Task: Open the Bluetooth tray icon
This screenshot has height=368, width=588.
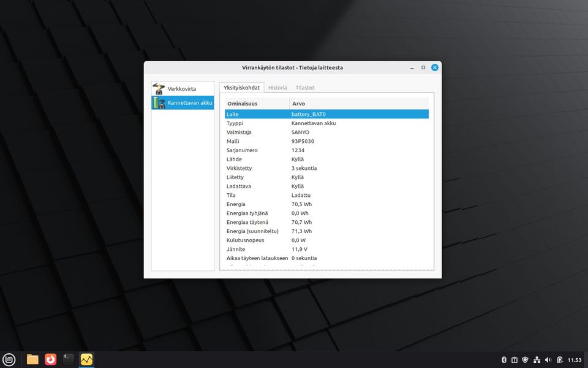Action: 504,360
